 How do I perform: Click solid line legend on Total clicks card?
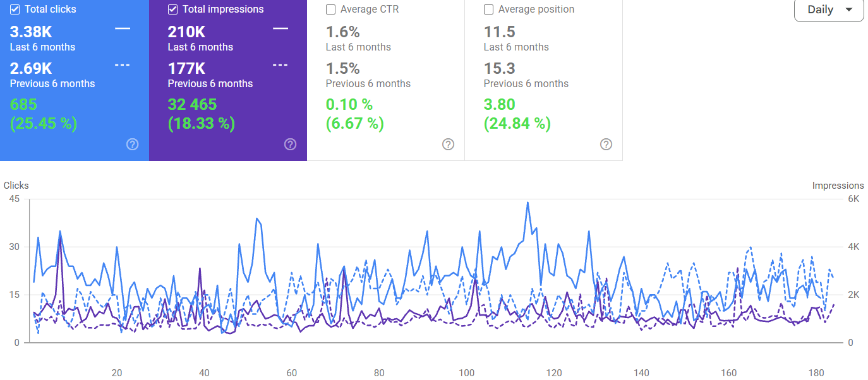pos(123,28)
